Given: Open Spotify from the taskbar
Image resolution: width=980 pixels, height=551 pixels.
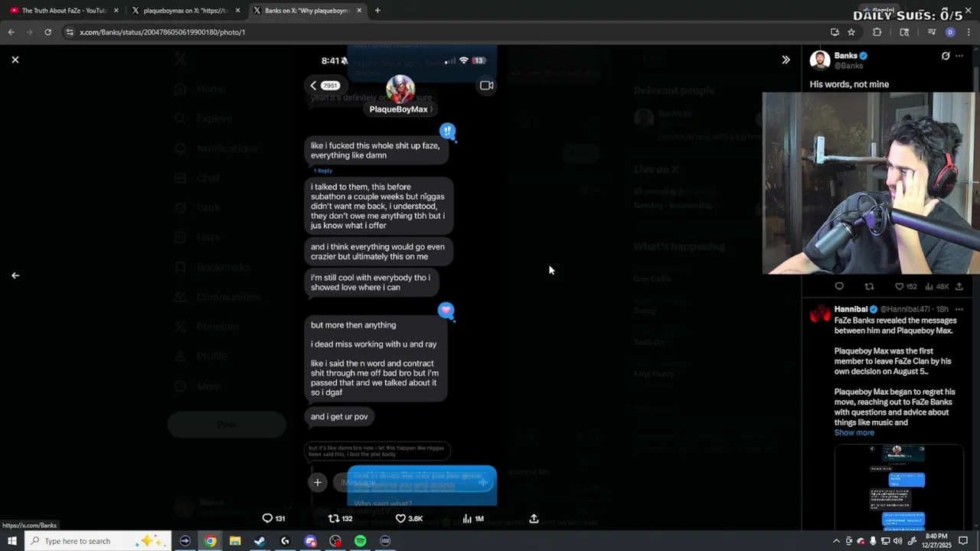Looking at the screenshot, I should (x=360, y=541).
